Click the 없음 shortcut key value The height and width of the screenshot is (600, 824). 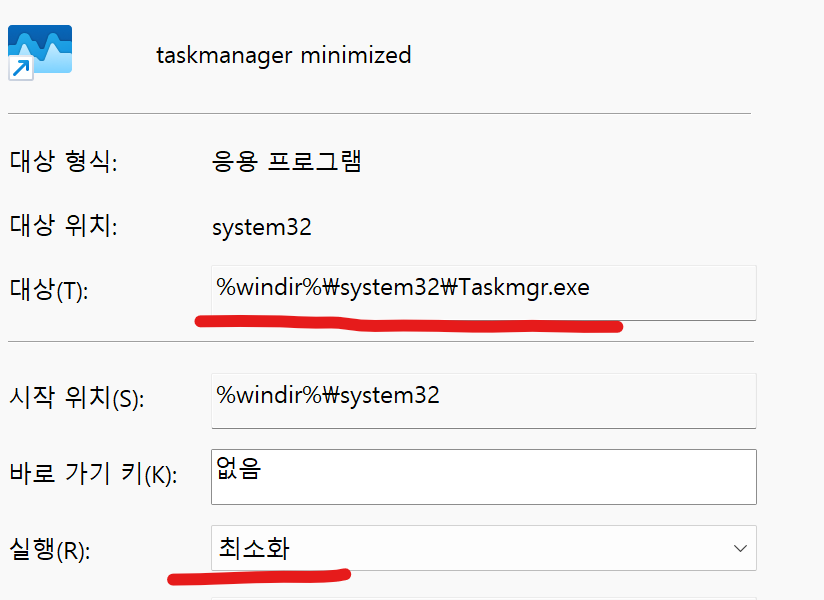tap(237, 470)
